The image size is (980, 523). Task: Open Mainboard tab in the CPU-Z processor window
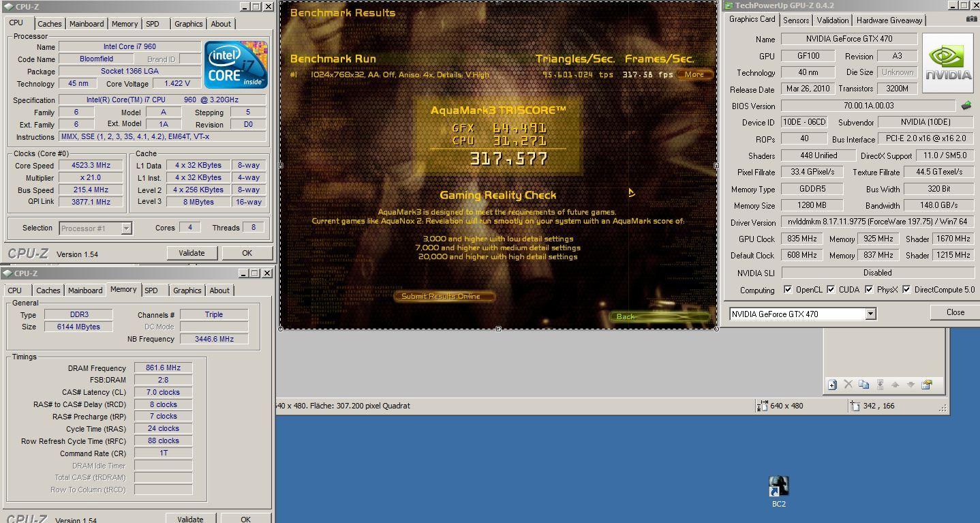(x=87, y=24)
